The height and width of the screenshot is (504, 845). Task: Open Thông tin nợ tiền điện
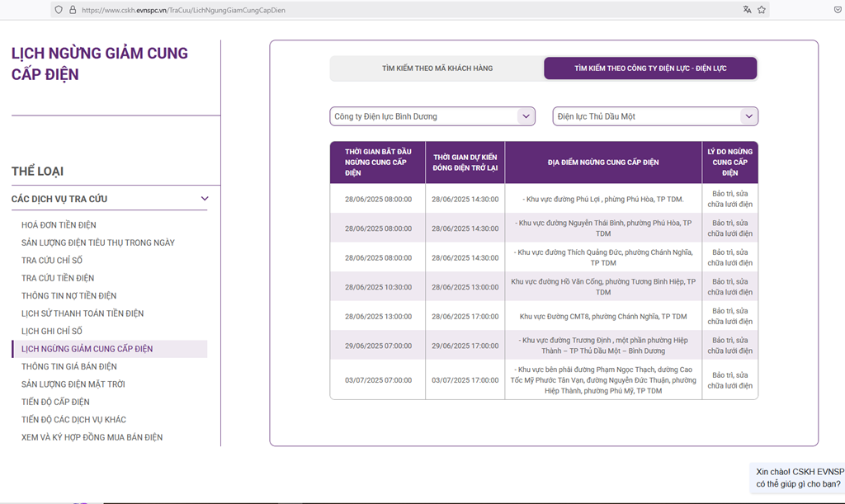point(69,295)
